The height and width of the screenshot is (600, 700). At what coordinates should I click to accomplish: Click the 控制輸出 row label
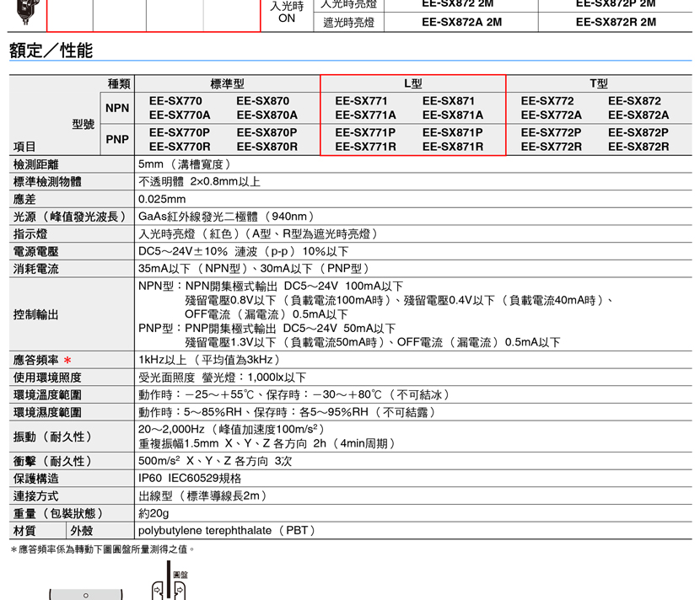click(x=36, y=315)
